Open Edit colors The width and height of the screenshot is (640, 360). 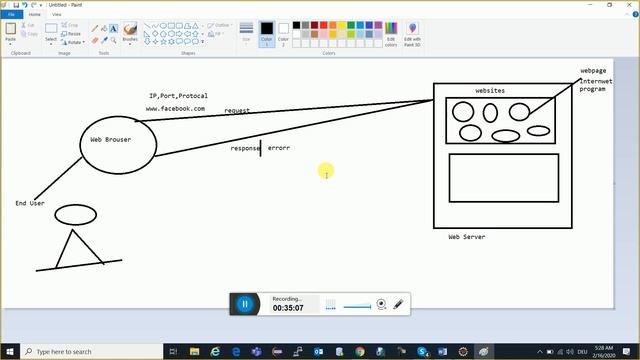(x=391, y=34)
